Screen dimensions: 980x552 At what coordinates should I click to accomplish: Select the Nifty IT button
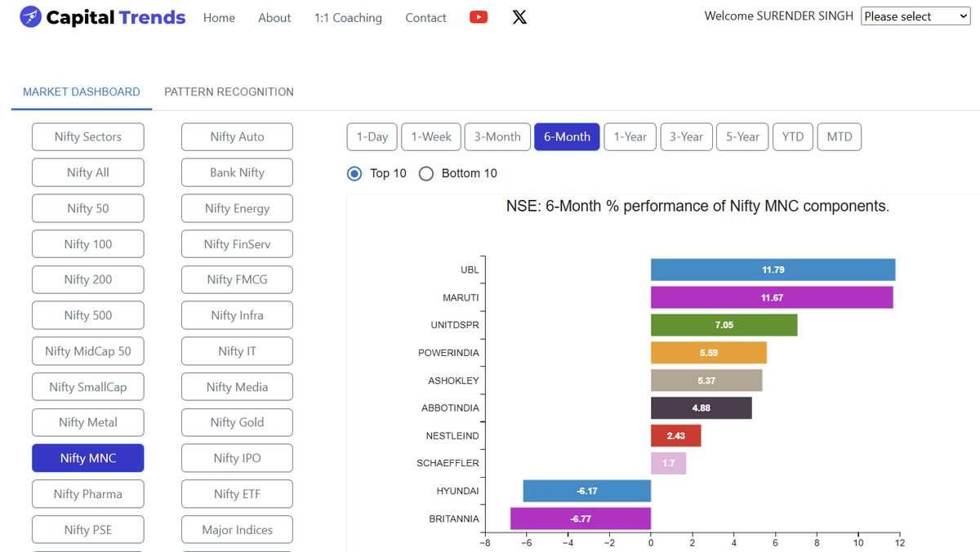pyautogui.click(x=237, y=351)
